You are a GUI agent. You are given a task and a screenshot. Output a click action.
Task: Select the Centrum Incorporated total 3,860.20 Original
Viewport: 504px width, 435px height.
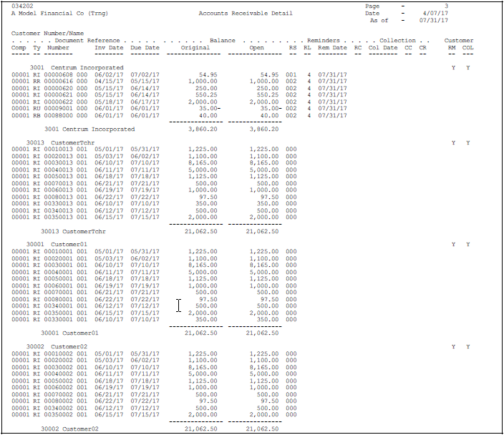(203, 129)
